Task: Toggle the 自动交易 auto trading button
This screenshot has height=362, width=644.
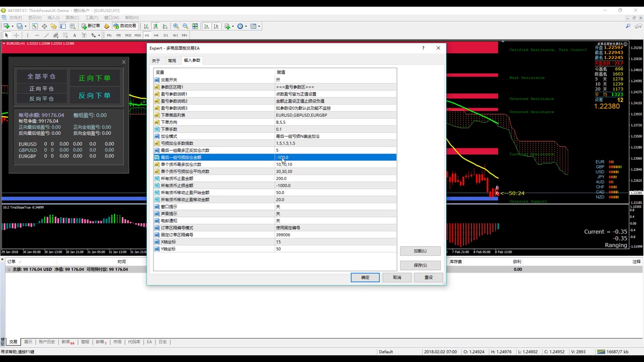Action: (x=124, y=26)
